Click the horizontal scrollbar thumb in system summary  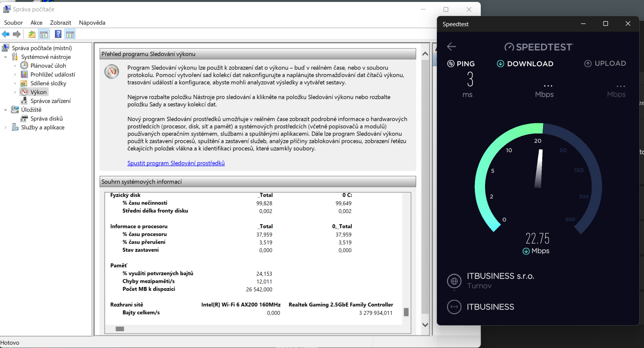120,329
